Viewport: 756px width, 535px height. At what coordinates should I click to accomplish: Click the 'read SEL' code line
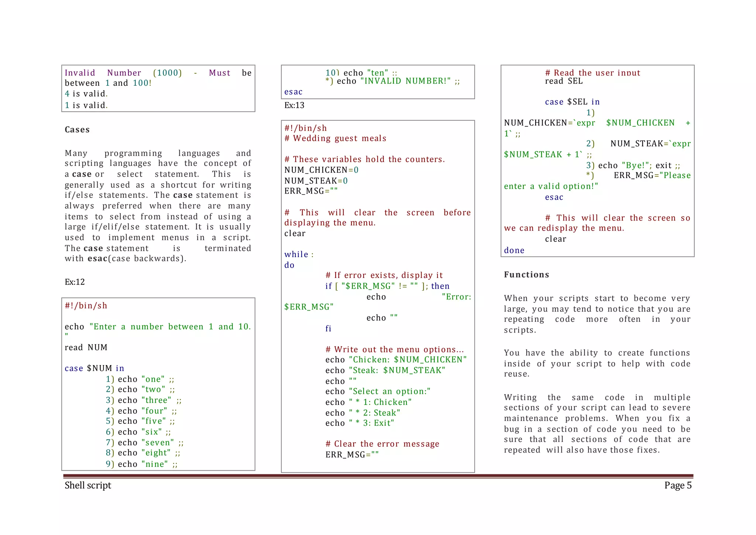click(564, 81)
